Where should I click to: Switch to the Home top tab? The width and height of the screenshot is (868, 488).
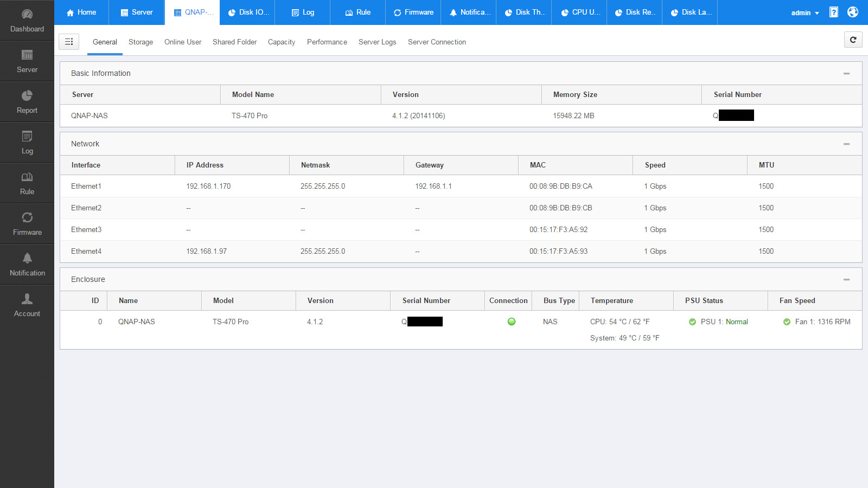coord(81,12)
